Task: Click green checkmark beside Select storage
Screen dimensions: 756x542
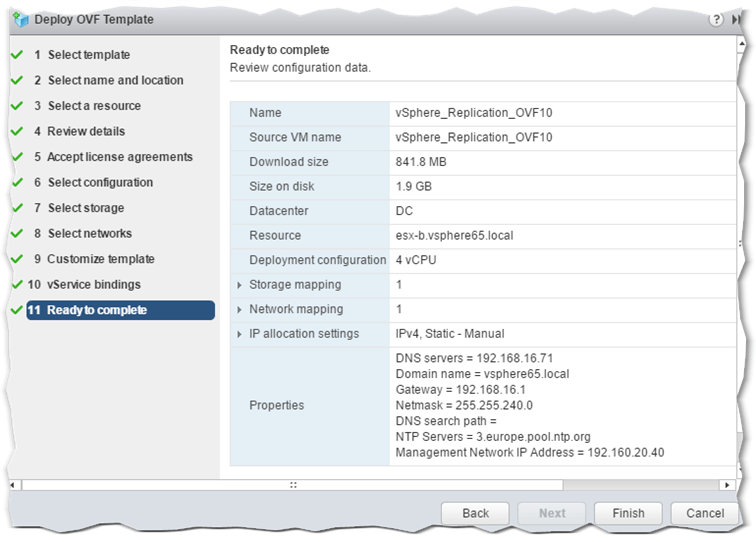Action: (x=17, y=208)
